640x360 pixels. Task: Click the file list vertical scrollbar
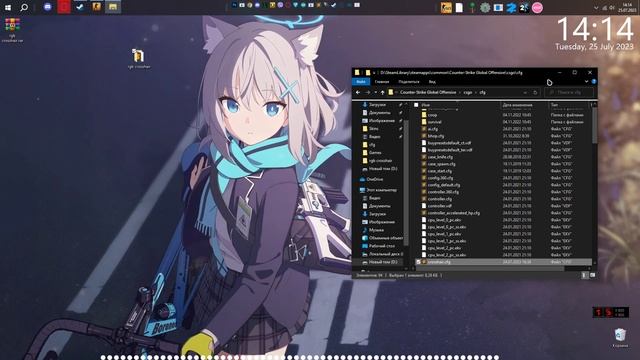(x=594, y=125)
